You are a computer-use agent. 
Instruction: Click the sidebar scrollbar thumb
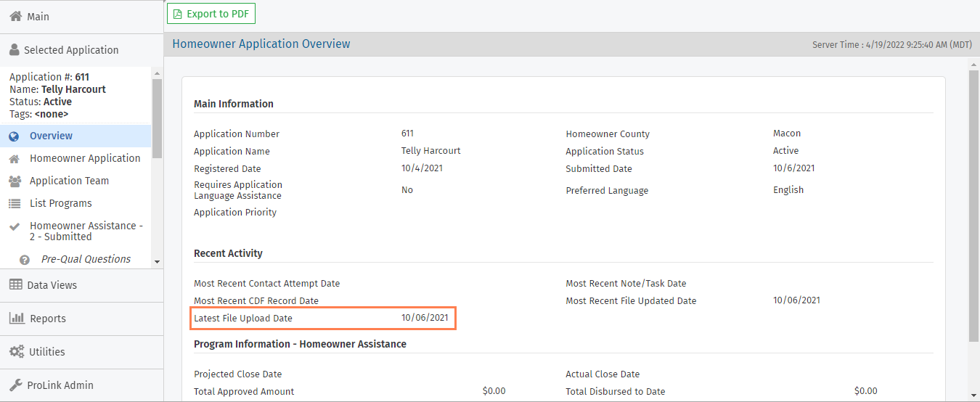point(157,118)
